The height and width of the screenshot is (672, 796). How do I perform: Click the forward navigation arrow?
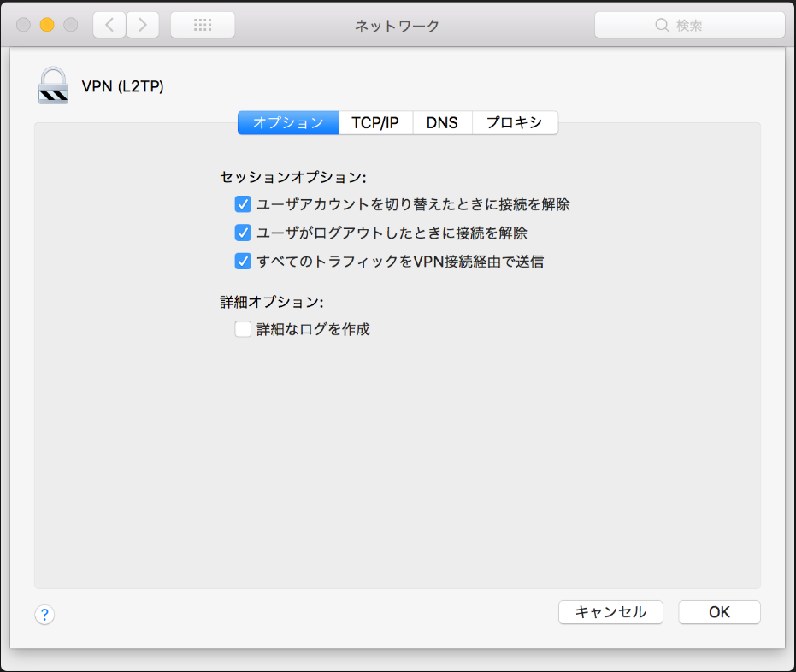(143, 25)
